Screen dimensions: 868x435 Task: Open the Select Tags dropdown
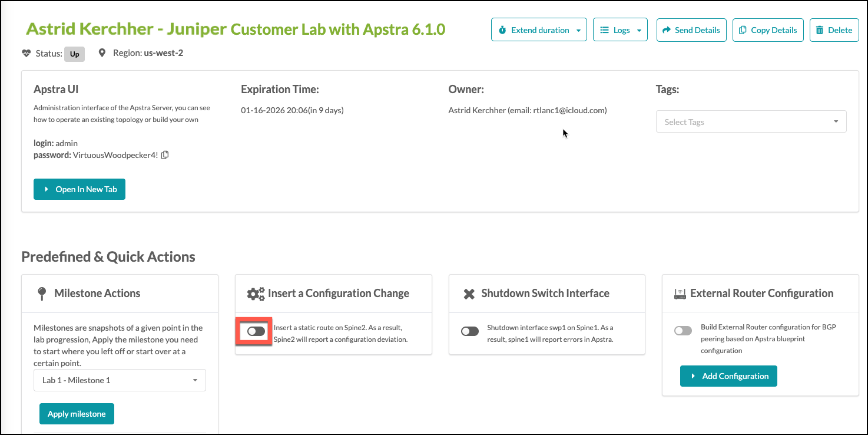click(x=751, y=121)
